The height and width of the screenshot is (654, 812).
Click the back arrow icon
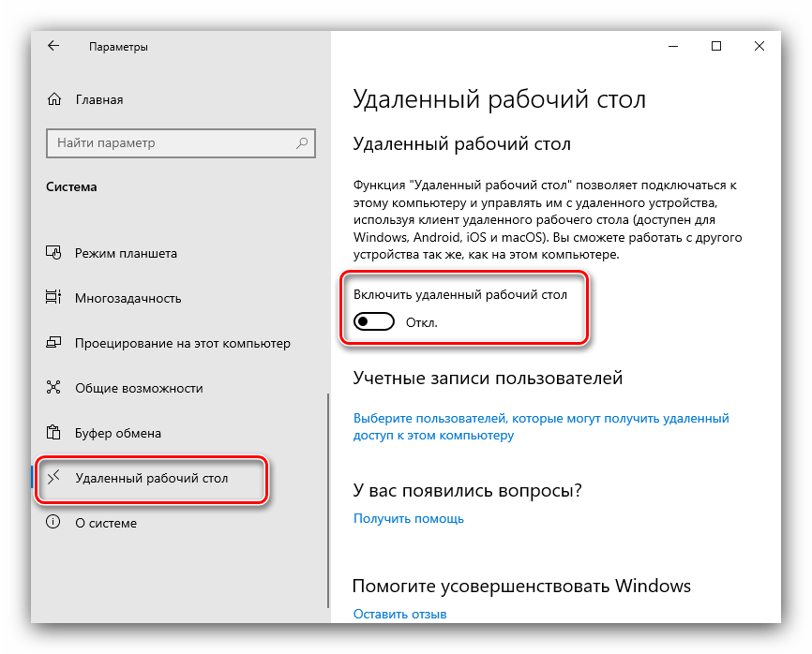53,46
